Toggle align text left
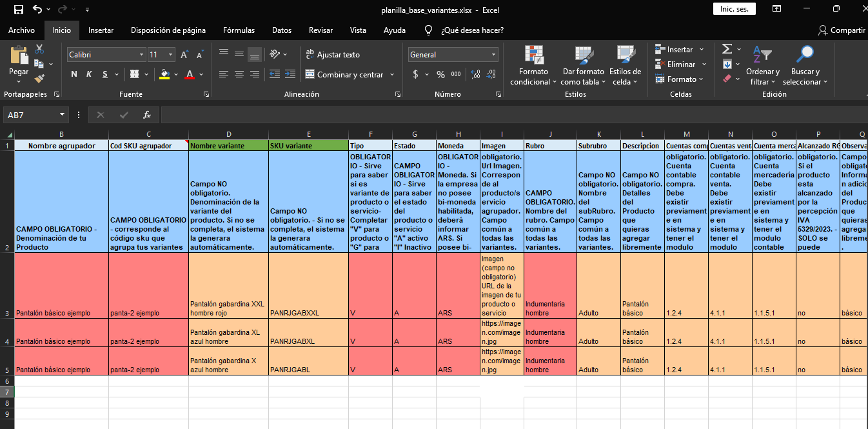The height and width of the screenshot is (429, 868). click(x=224, y=74)
